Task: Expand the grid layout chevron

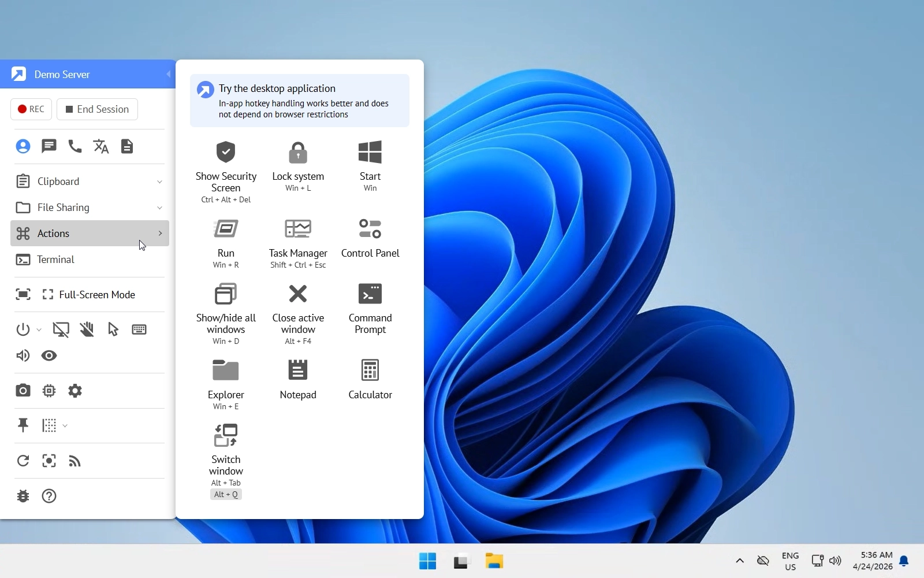Action: (65, 426)
